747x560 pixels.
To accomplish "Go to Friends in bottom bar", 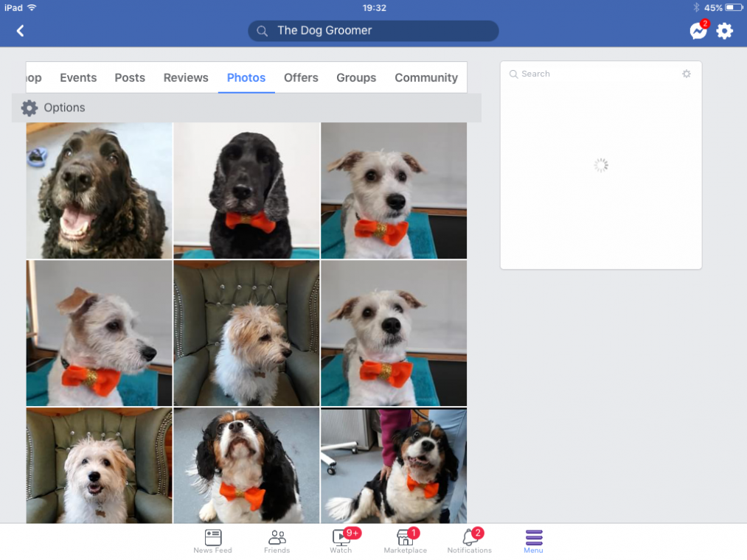I will [x=277, y=541].
